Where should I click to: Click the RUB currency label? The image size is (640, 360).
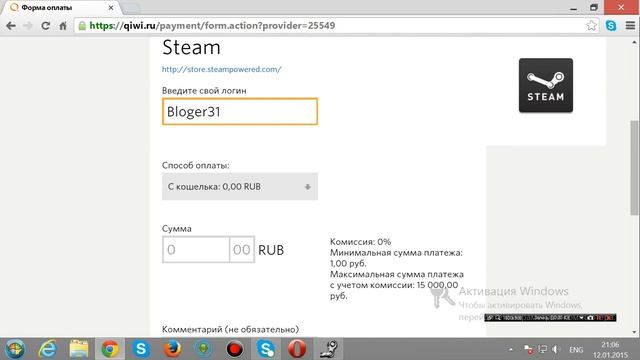click(271, 250)
